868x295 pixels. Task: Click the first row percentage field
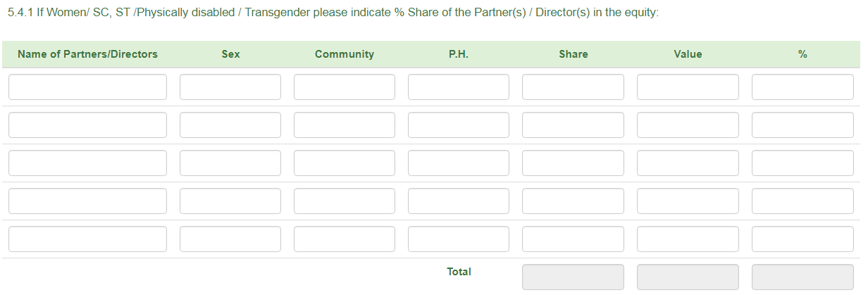[x=802, y=87]
